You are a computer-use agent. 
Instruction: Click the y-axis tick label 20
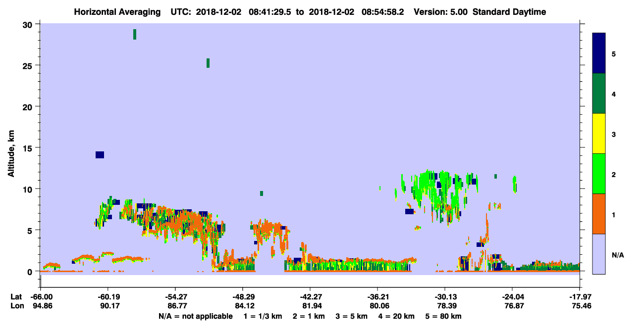29,106
